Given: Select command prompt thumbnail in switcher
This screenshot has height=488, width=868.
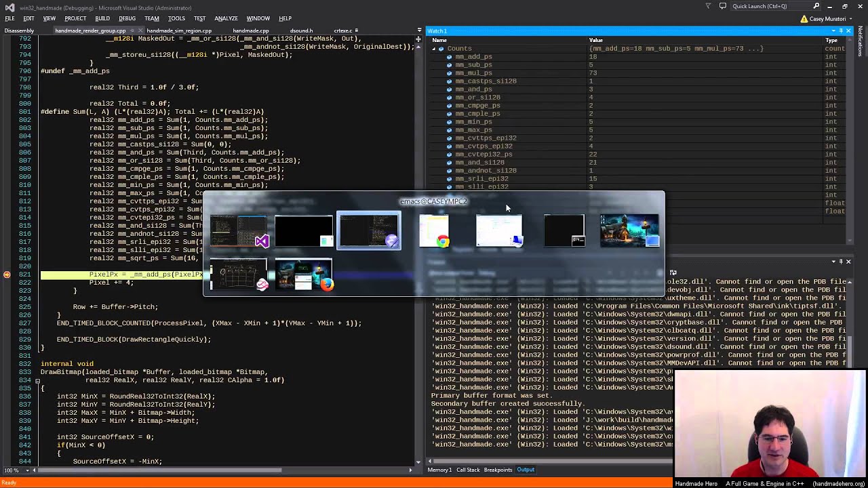Looking at the screenshot, I should click(564, 231).
